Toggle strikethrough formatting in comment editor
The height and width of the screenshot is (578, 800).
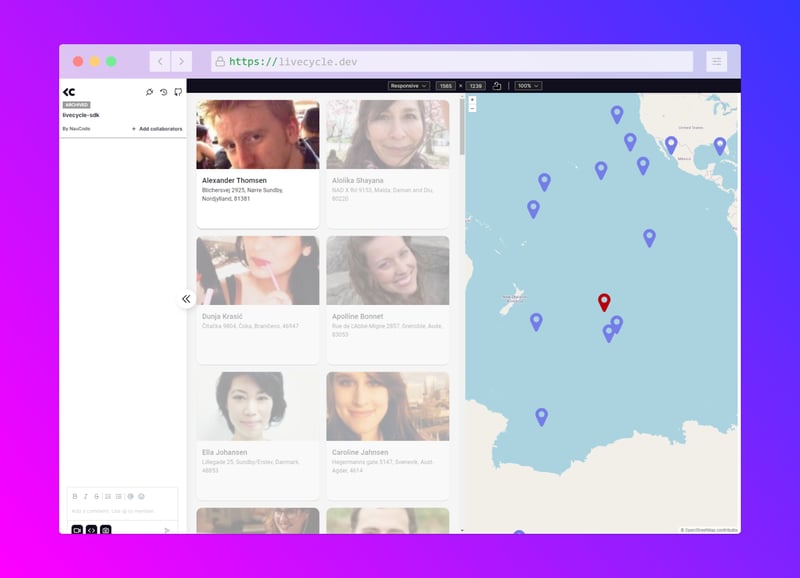[96, 496]
